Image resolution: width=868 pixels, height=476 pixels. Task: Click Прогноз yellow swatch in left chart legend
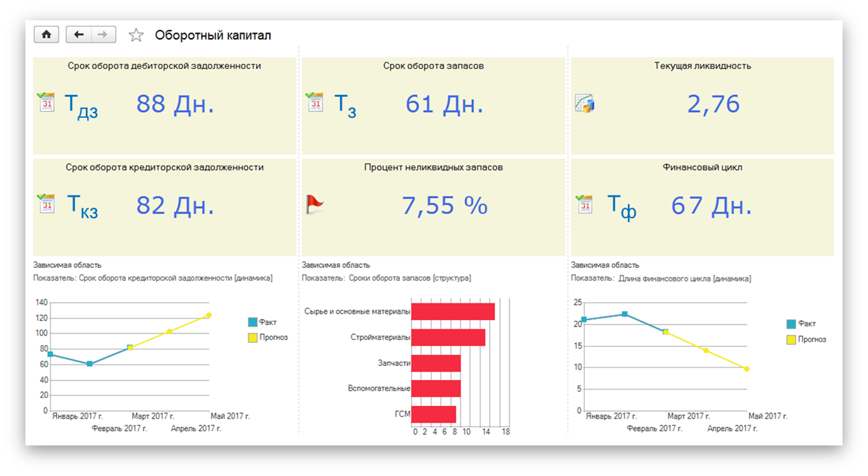coord(252,338)
